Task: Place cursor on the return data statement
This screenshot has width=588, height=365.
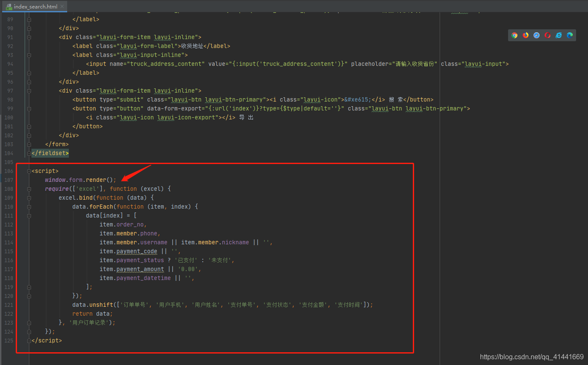Action: click(x=92, y=313)
